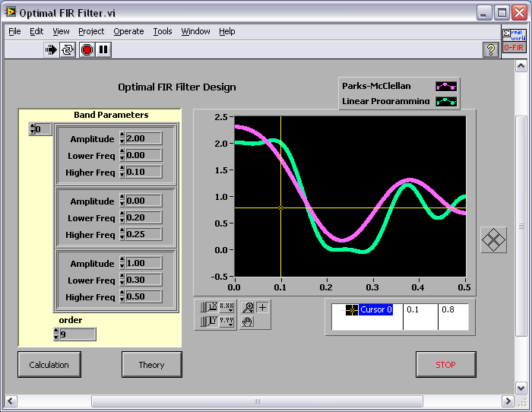
Task: Click the Run arrow in the toolbar
Action: click(51, 49)
